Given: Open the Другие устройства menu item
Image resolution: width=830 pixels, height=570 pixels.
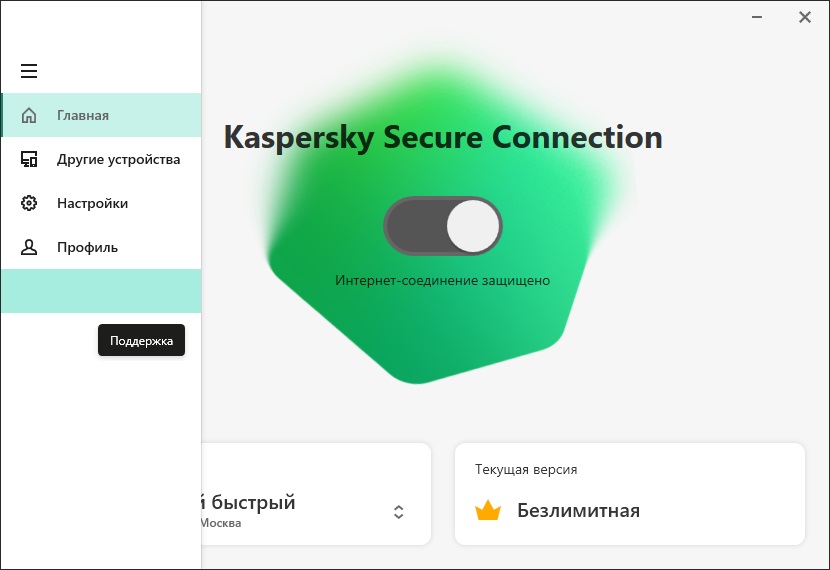Looking at the screenshot, I should (x=101, y=159).
